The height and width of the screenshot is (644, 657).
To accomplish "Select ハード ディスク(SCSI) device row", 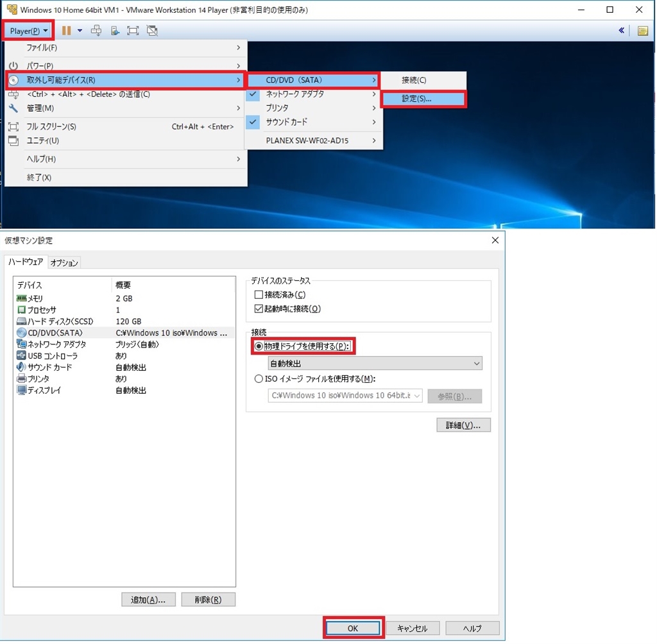I will [x=124, y=321].
